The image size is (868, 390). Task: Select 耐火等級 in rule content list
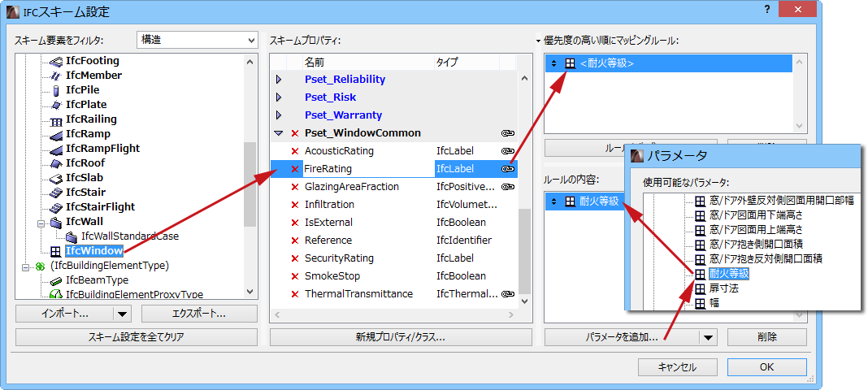pyautogui.click(x=586, y=202)
